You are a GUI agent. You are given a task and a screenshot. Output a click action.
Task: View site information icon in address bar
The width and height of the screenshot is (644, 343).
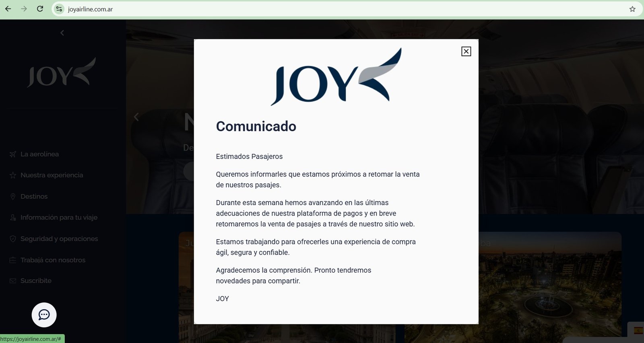(59, 9)
